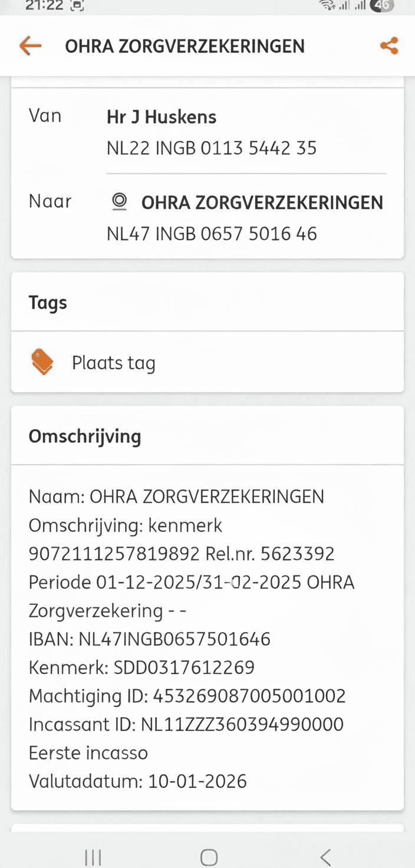Tap the share icon in header

point(389,46)
